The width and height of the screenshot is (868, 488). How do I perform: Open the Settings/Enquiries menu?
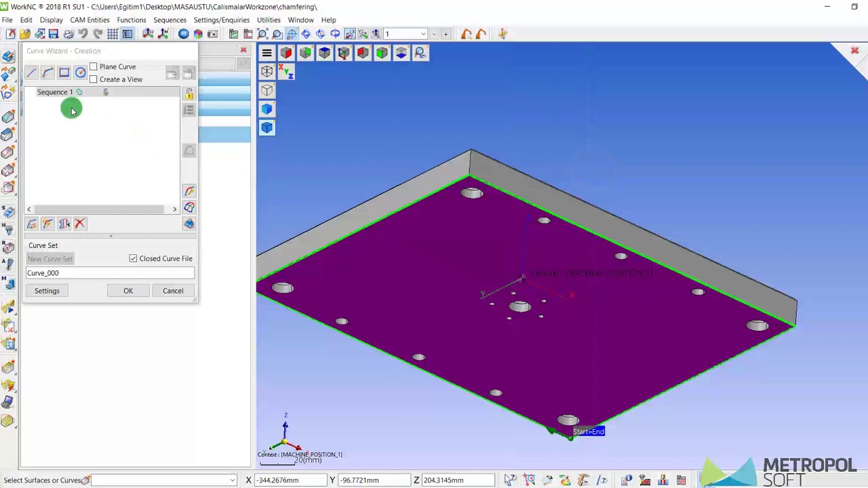tap(222, 20)
